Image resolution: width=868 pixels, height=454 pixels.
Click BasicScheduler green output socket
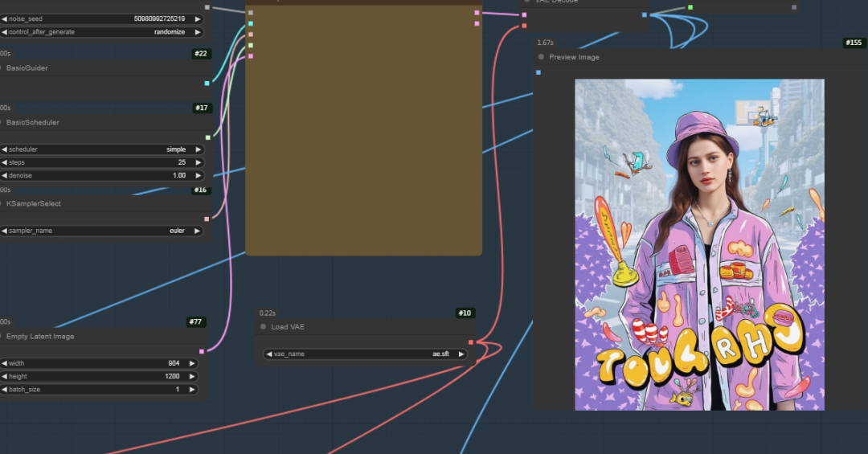click(208, 138)
